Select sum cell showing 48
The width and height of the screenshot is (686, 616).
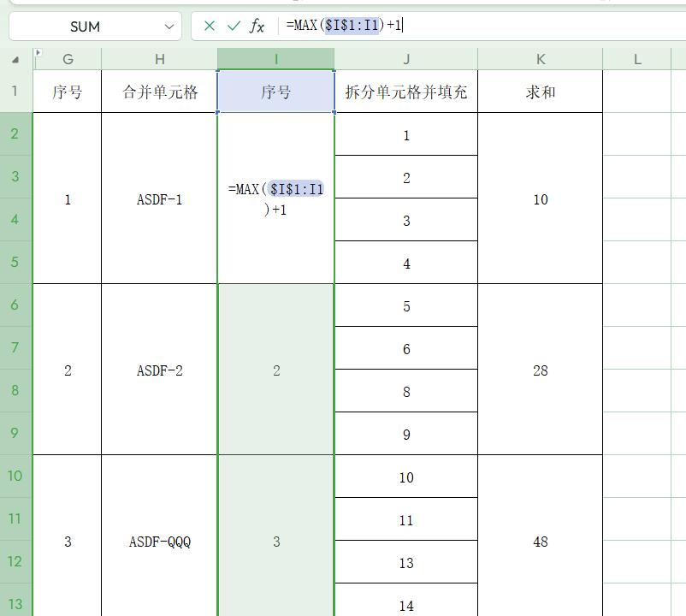coord(541,536)
